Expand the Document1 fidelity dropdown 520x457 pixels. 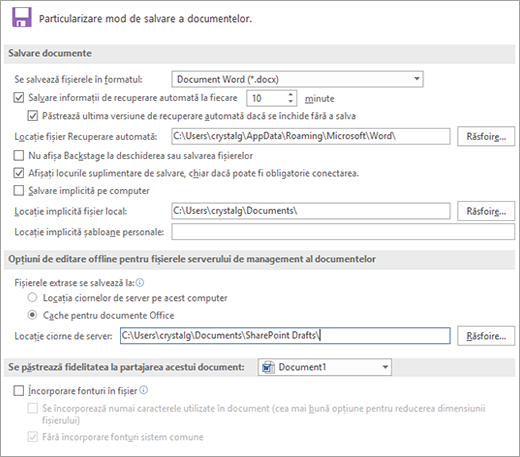325,367
